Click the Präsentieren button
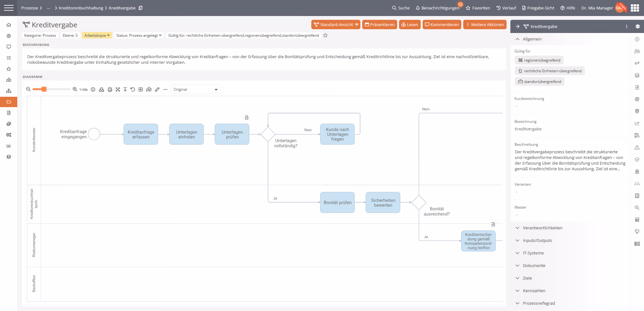This screenshot has height=311, width=644. click(x=380, y=25)
